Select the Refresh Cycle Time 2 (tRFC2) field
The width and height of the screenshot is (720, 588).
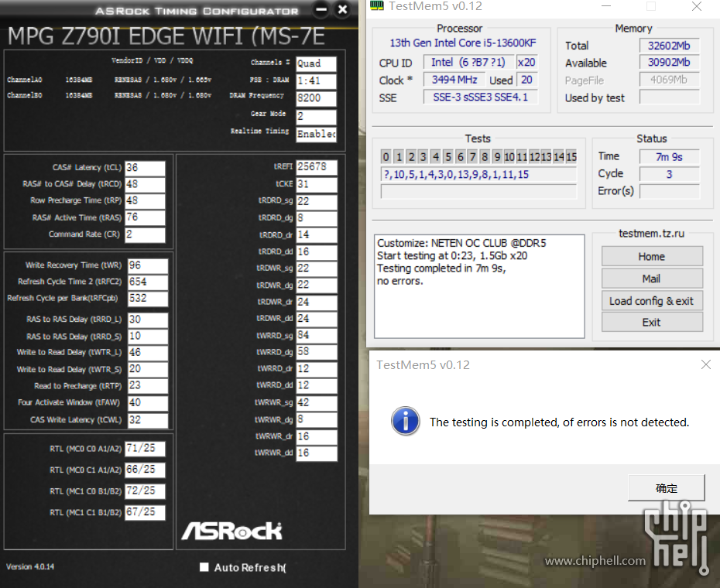coord(148,282)
